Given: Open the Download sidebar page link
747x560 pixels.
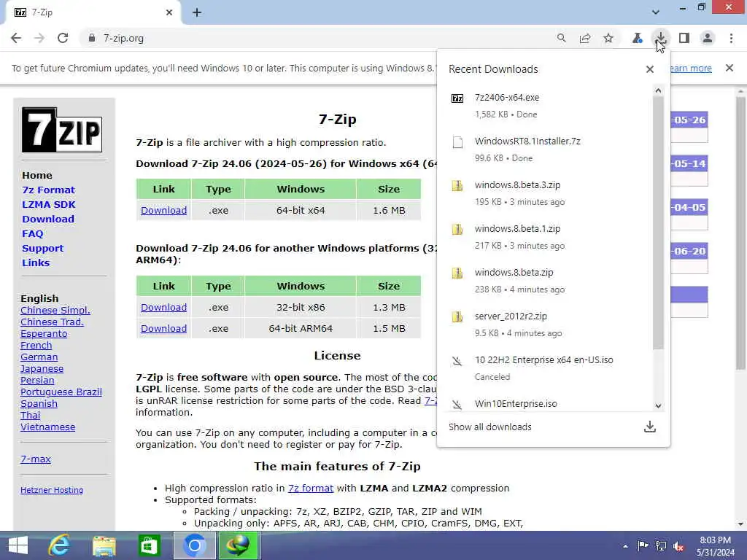Looking at the screenshot, I should click(48, 219).
